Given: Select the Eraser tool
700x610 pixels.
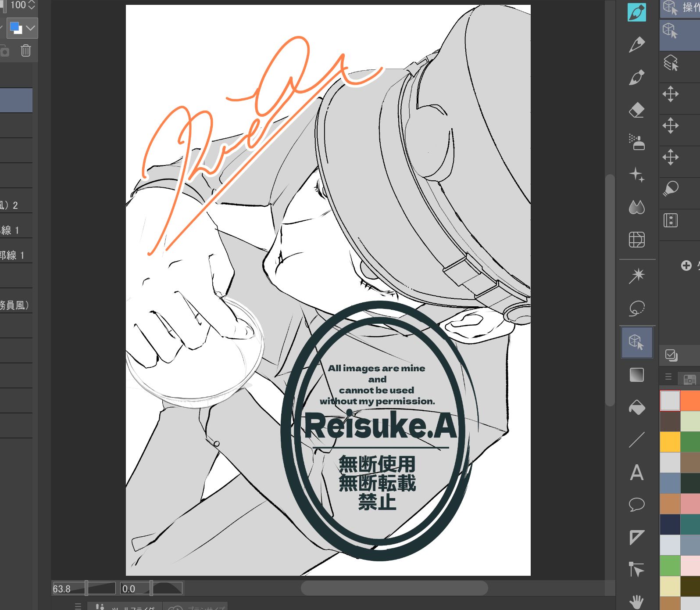Looking at the screenshot, I should click(x=636, y=110).
